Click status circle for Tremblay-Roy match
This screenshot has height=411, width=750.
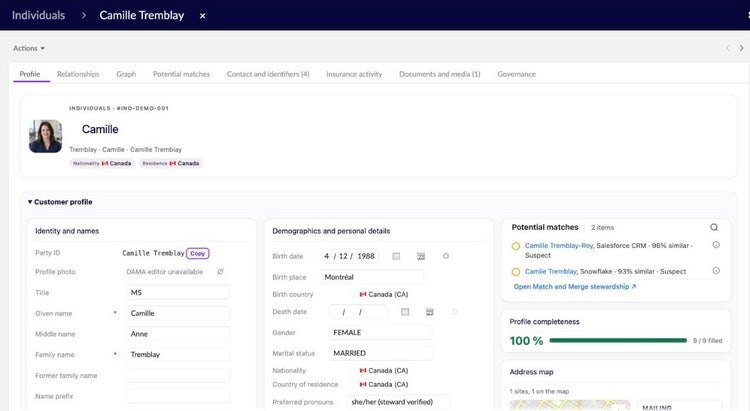(x=516, y=246)
